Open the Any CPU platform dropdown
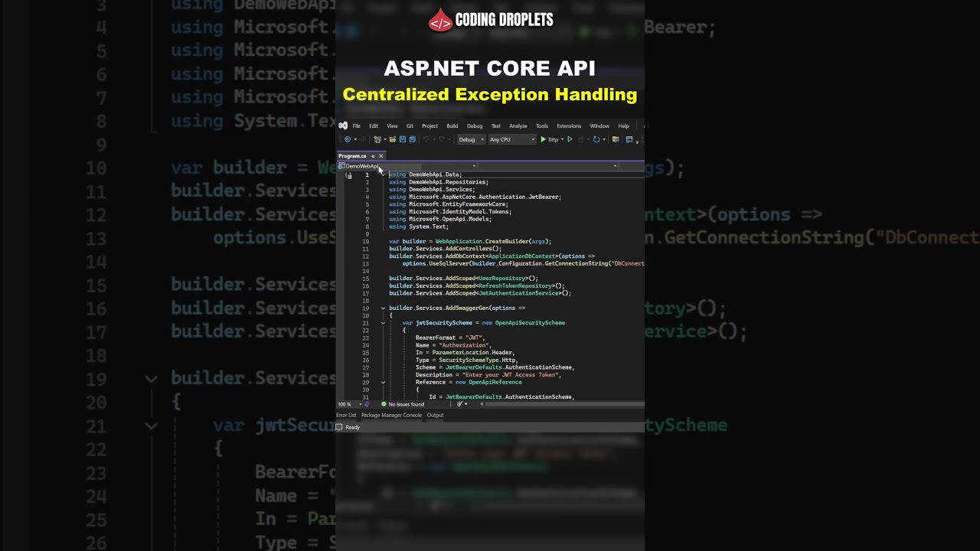The width and height of the screenshot is (980, 551). pos(511,139)
